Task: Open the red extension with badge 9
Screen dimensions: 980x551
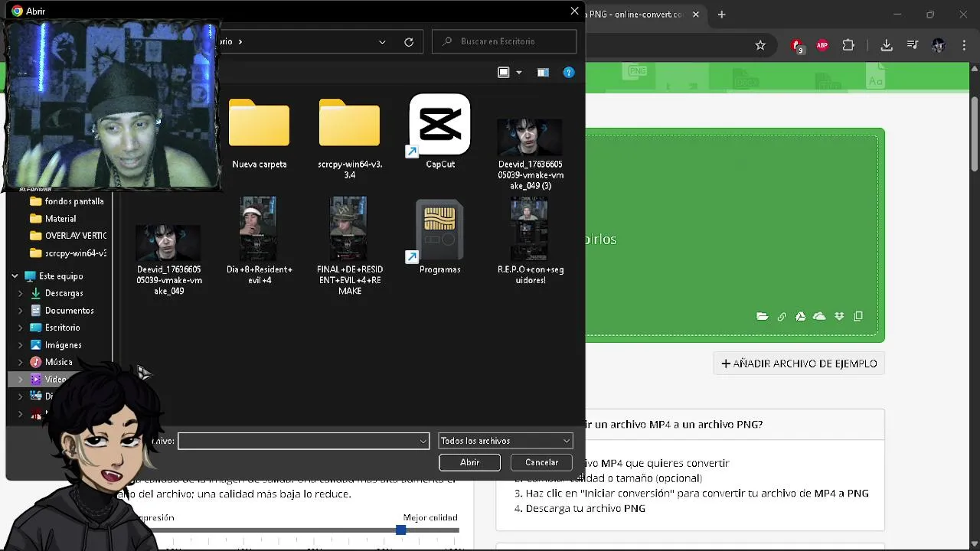Action: 797,46
